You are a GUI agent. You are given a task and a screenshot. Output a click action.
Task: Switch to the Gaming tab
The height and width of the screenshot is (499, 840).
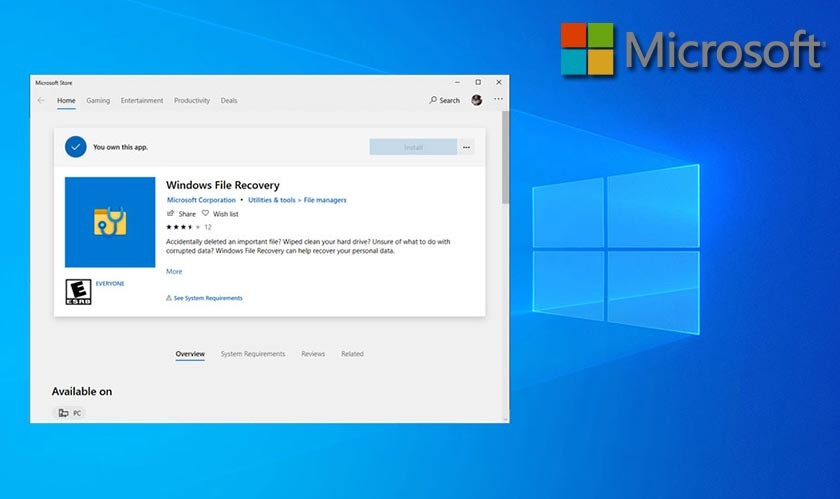pos(98,100)
